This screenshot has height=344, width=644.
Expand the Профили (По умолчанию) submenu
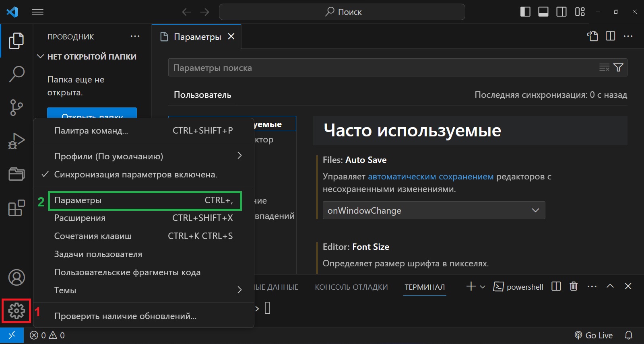click(144, 156)
